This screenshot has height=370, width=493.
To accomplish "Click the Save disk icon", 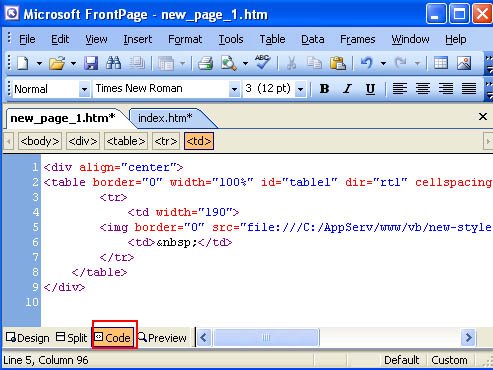I will click(91, 63).
